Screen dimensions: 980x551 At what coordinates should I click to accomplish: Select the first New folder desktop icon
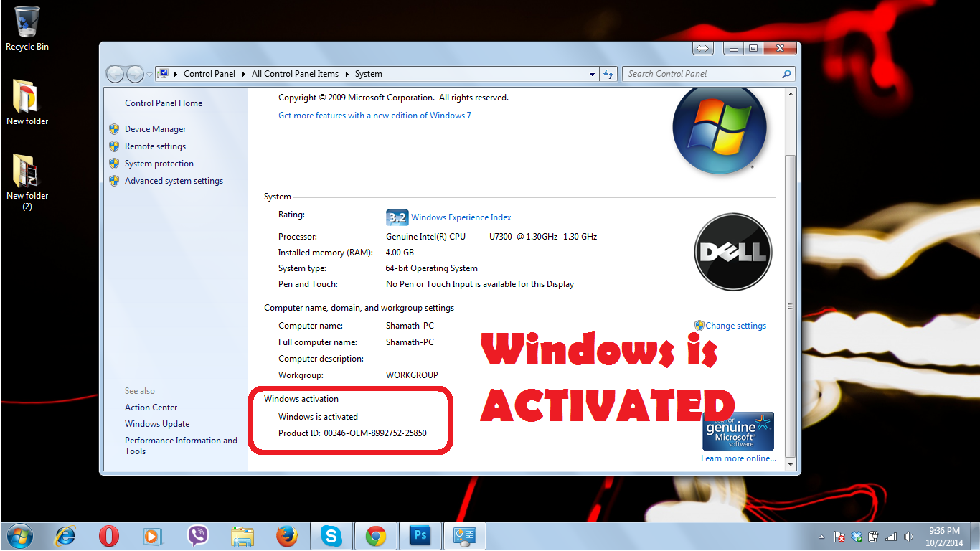(x=27, y=102)
